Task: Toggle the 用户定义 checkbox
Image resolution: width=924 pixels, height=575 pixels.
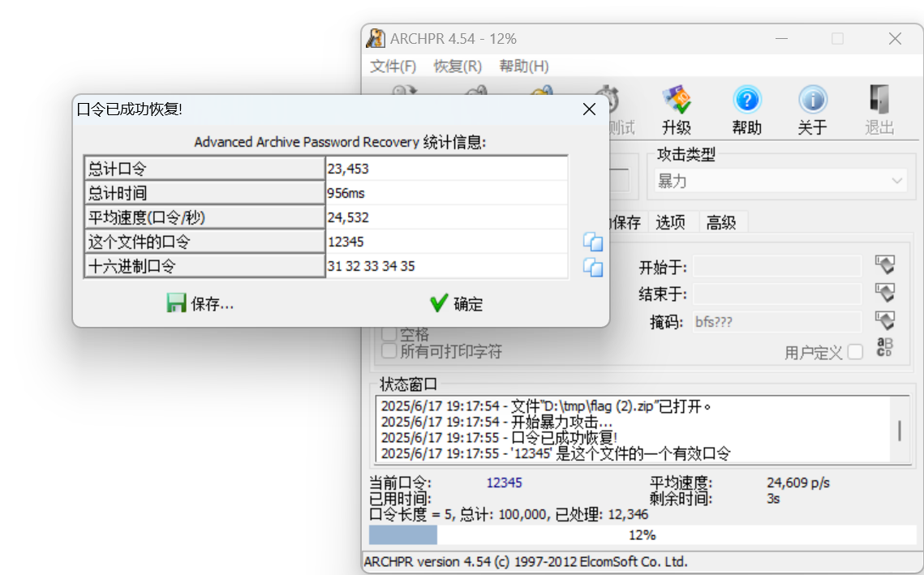Action: 855,352
